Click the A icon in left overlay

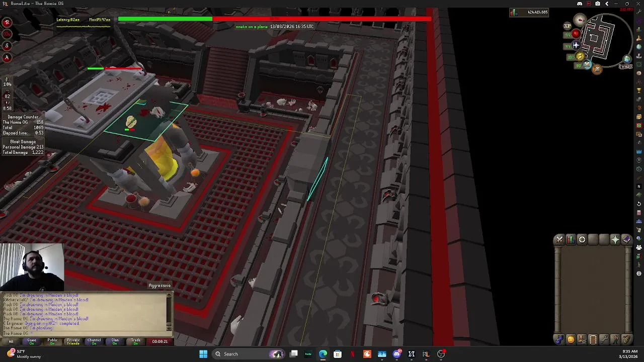coord(7,57)
